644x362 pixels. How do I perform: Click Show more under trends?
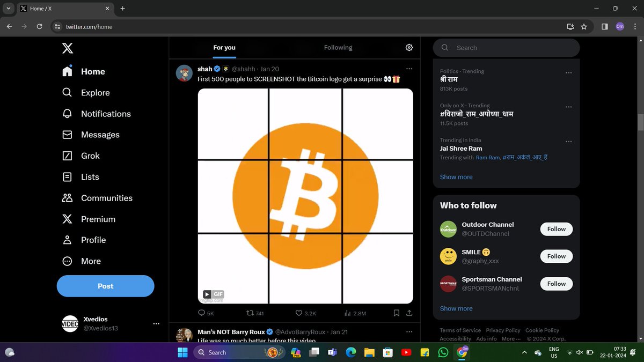456,177
